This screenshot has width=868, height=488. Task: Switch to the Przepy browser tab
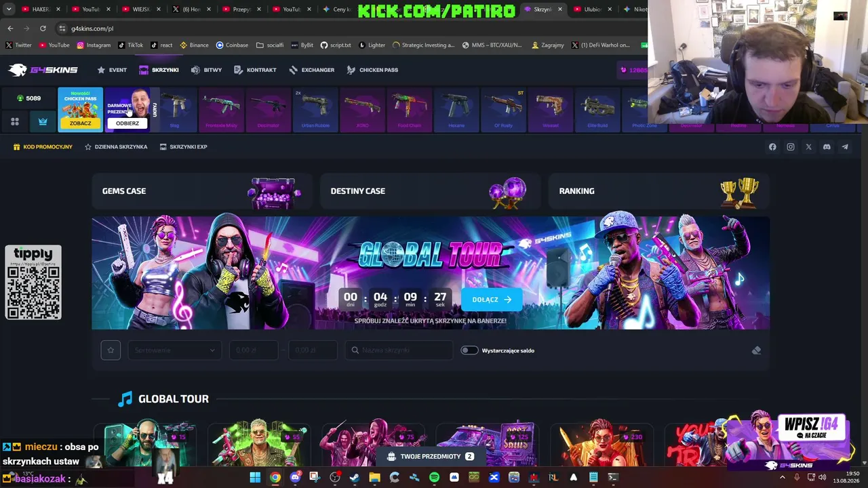242,9
